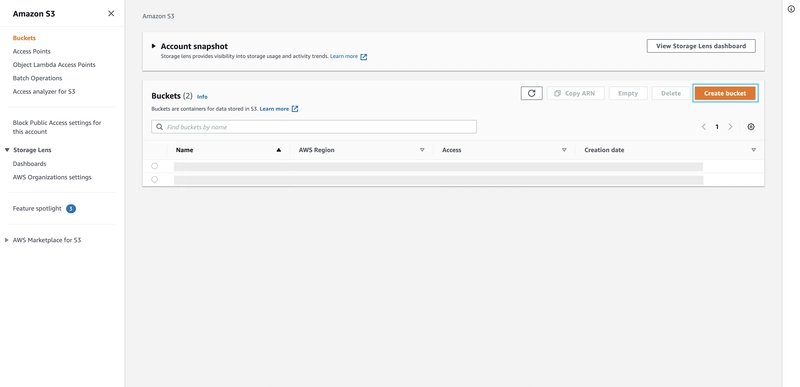Image resolution: width=800 pixels, height=387 pixels.
Task: Open the info panel icon at top right
Action: click(x=791, y=9)
